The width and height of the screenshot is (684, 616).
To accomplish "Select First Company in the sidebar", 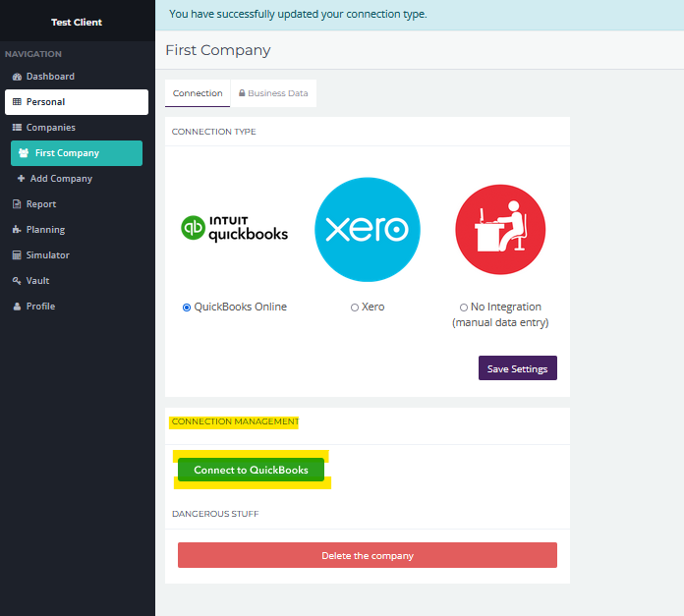I will click(77, 153).
